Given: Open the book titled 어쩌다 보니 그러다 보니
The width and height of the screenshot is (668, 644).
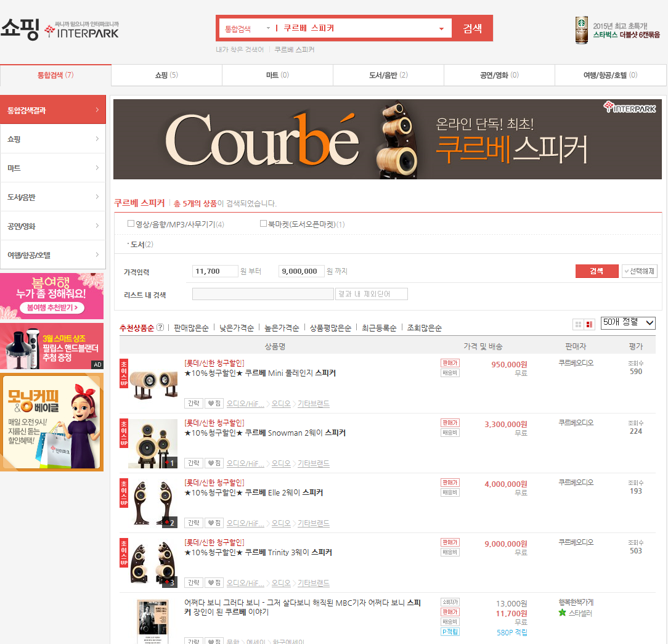Looking at the screenshot, I should click(303, 608).
